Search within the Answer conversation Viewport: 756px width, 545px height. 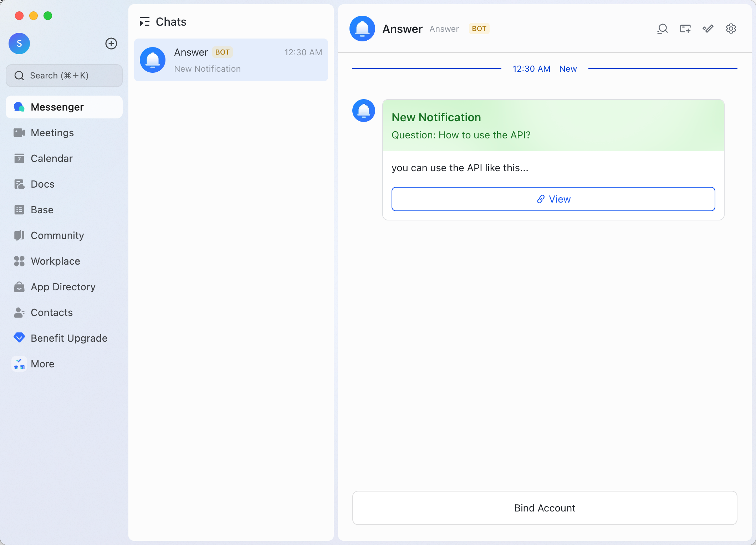click(x=662, y=29)
